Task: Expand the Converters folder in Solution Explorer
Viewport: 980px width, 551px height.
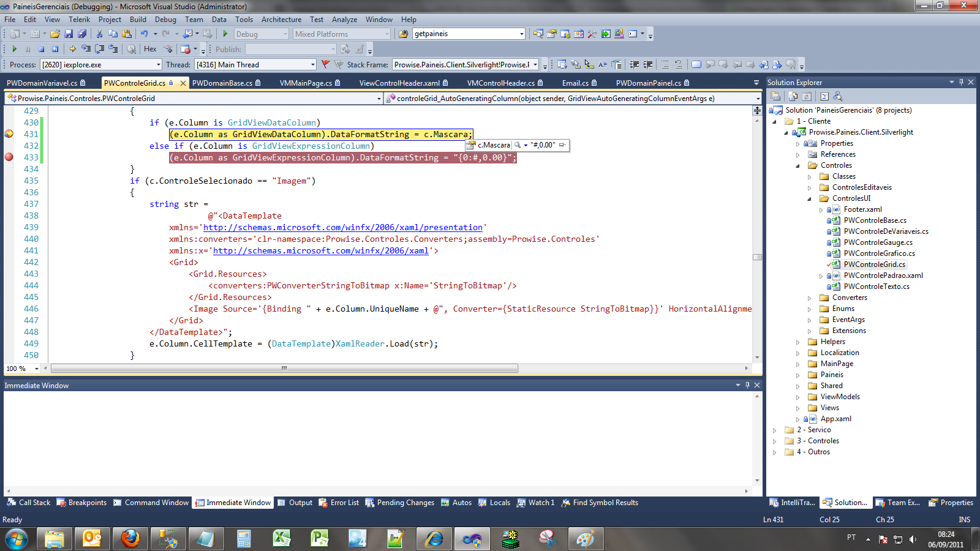Action: [809, 298]
